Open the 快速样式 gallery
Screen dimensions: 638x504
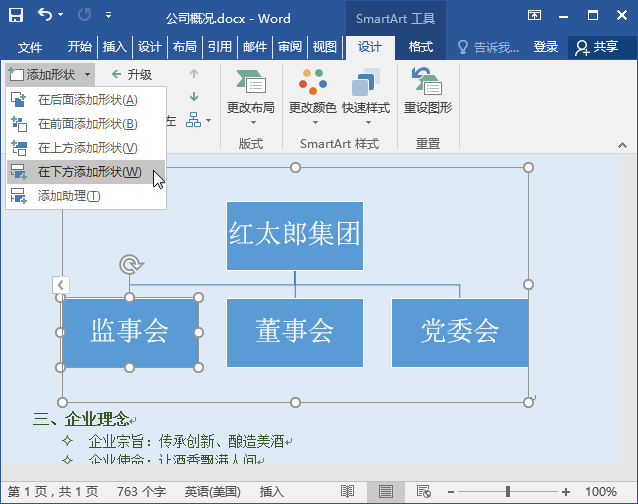[366, 98]
